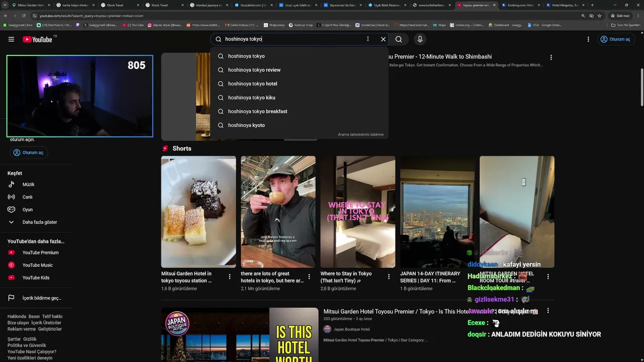Go back in browser history
Image resolution: width=644 pixels, height=362 pixels.
(7, 16)
